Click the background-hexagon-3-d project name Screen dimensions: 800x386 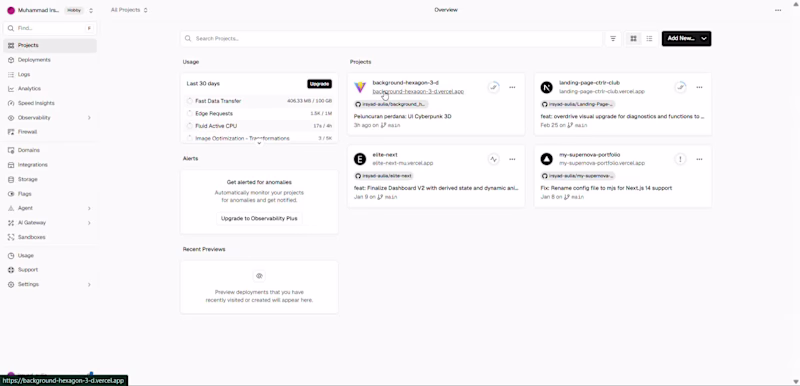405,83
